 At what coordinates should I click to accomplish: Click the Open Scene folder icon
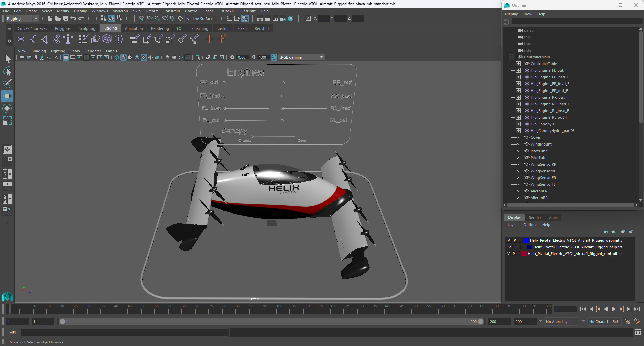pos(58,19)
